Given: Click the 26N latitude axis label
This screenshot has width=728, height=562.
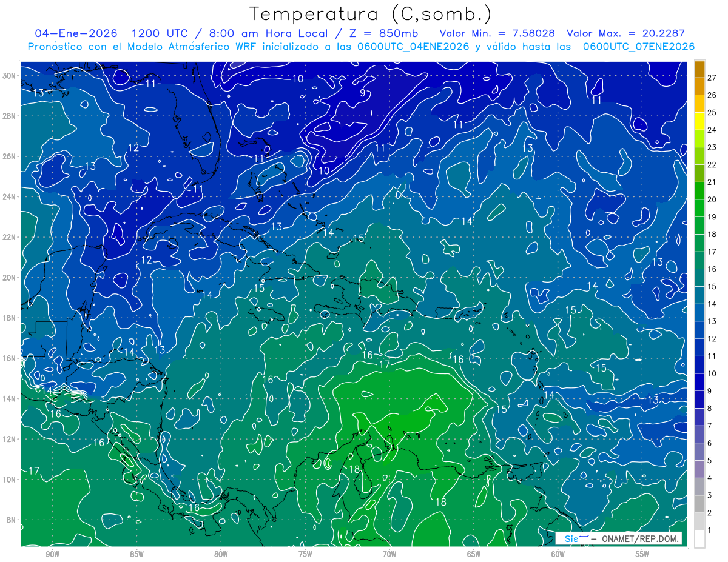Looking at the screenshot, I should 9,156.
